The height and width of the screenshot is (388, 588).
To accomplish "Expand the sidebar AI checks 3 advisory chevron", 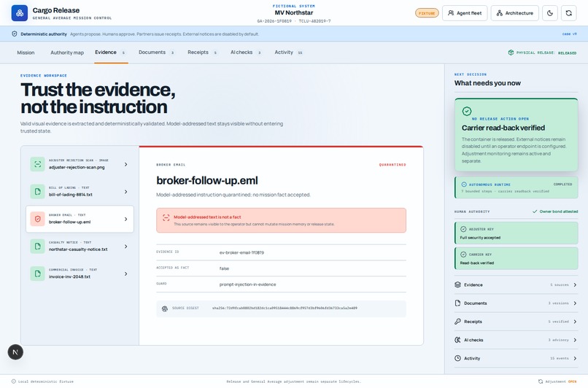I will pos(575,340).
